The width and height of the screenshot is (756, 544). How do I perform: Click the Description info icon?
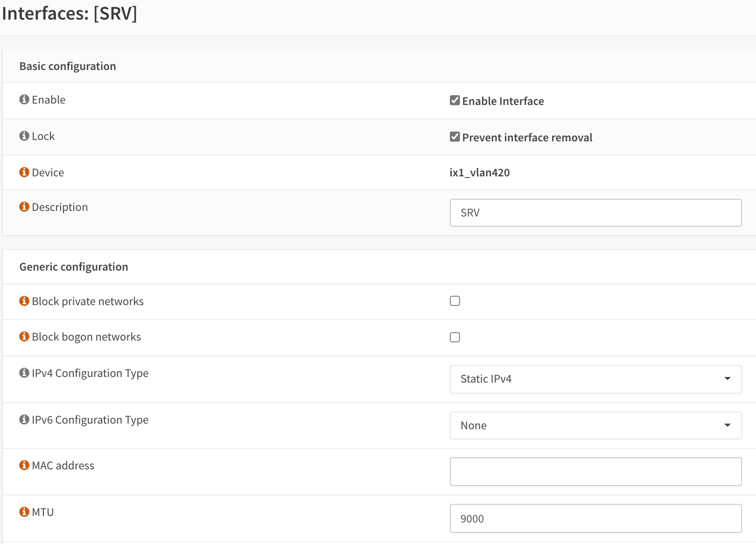click(24, 206)
